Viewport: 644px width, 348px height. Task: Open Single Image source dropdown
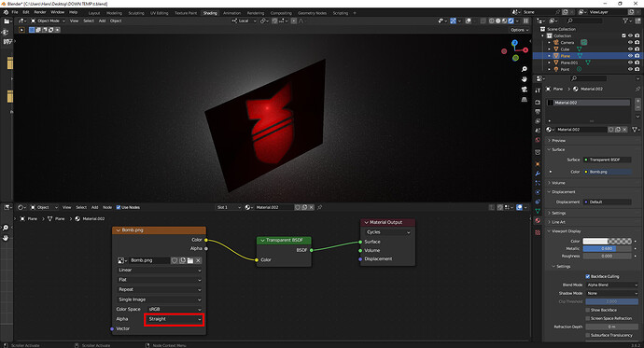(x=160, y=299)
